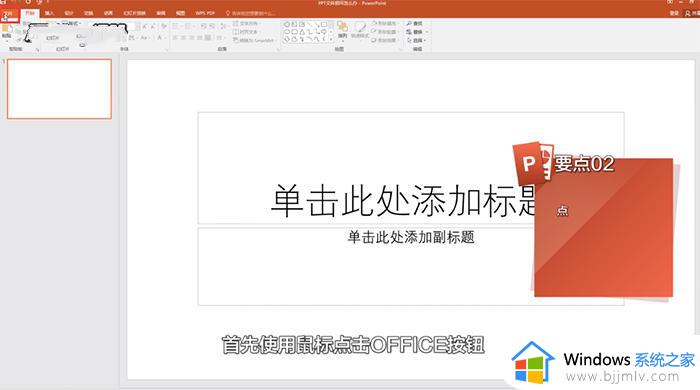
Task: Expand the shapes gallery More arrow
Action: (x=331, y=39)
